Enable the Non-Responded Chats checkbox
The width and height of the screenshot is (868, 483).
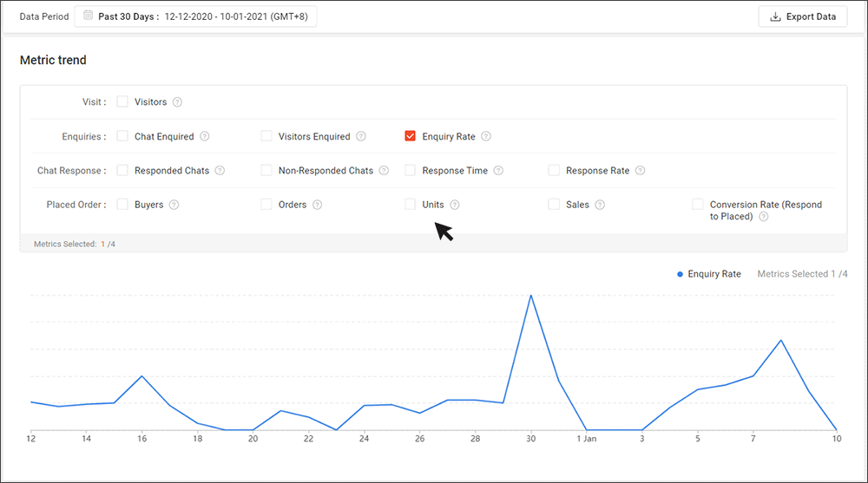266,170
